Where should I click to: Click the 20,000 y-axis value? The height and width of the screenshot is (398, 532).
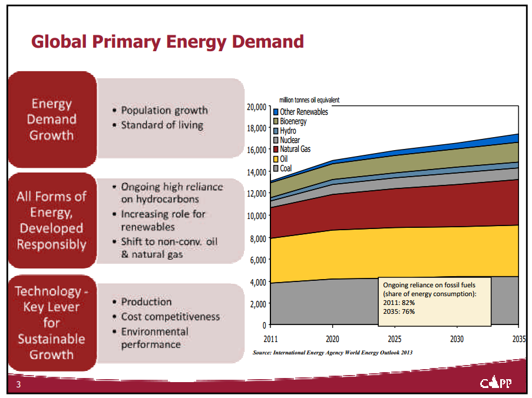tap(256, 107)
